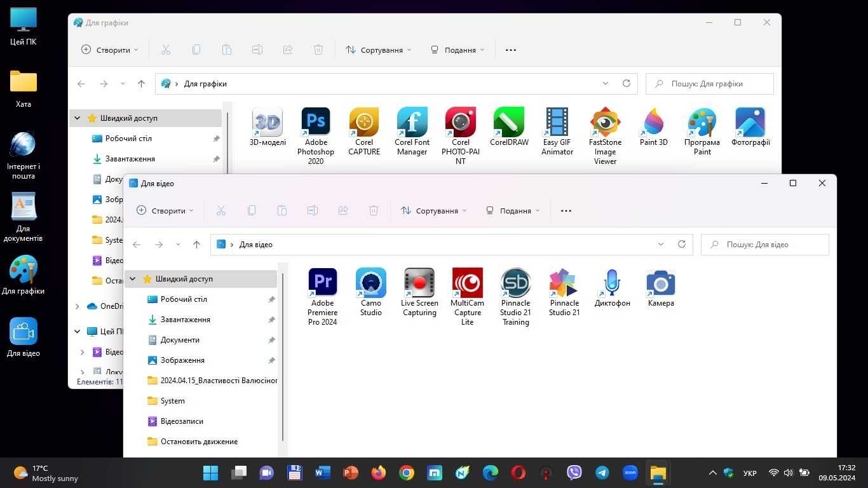Select Adobe Photoshop 2020 shortcut
The width and height of the screenshot is (868, 488).
point(316,136)
